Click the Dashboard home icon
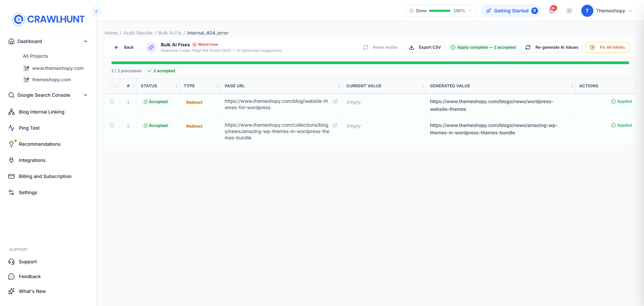This screenshot has height=306, width=644. click(x=11, y=41)
